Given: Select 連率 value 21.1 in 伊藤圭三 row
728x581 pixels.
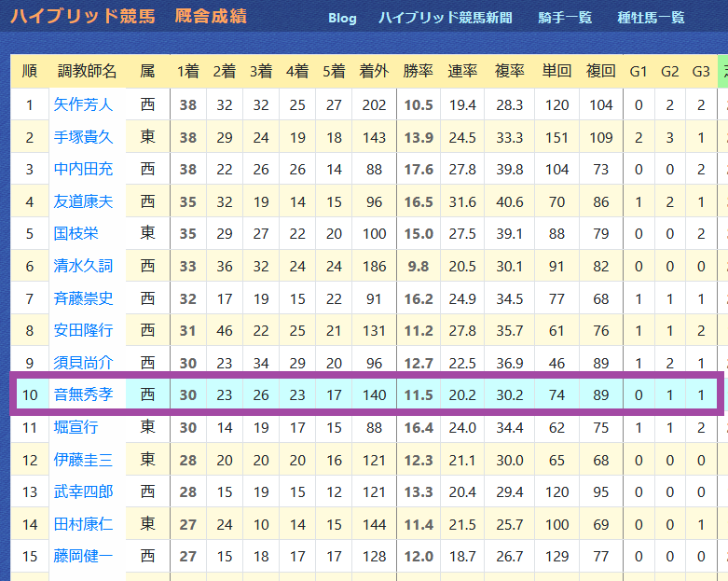Looking at the screenshot, I should click(462, 461).
